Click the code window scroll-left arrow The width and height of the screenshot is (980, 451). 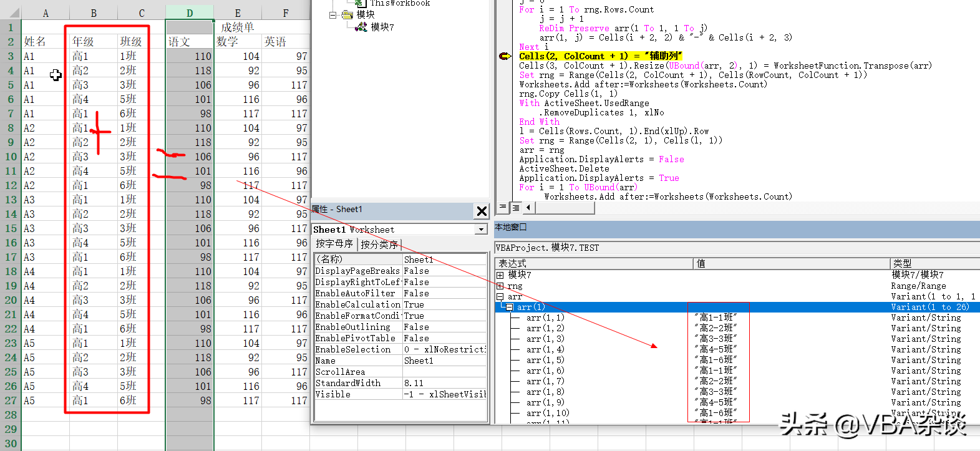click(x=528, y=207)
